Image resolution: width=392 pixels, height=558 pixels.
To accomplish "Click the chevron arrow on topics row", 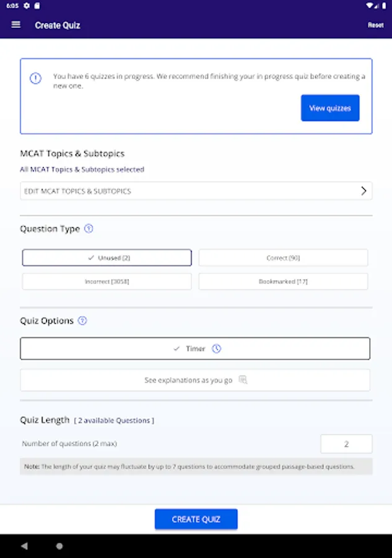I will (x=364, y=191).
